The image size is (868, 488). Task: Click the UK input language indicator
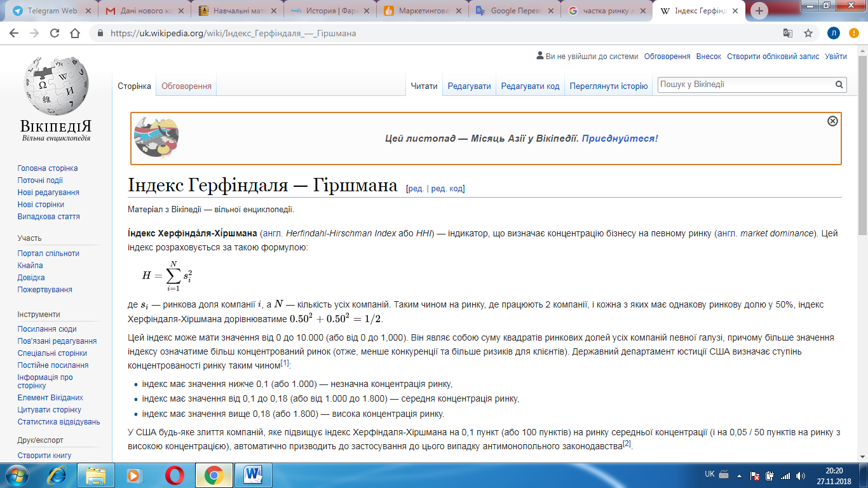coord(710,474)
